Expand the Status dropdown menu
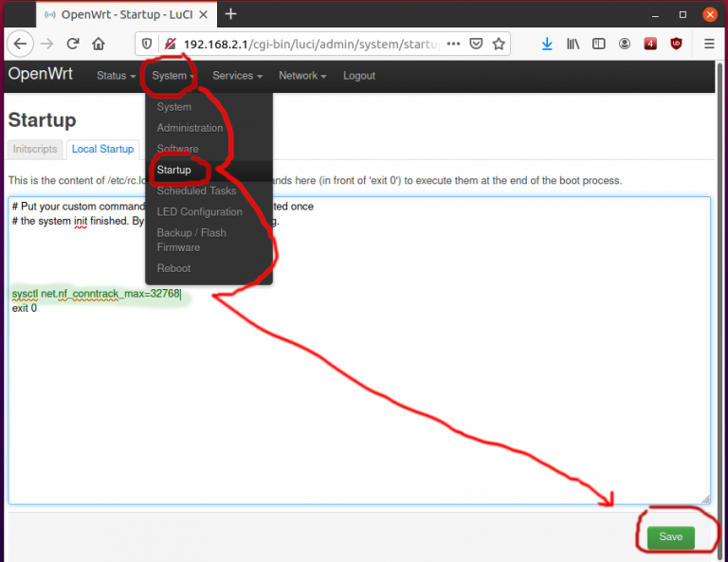728x562 pixels. point(116,76)
